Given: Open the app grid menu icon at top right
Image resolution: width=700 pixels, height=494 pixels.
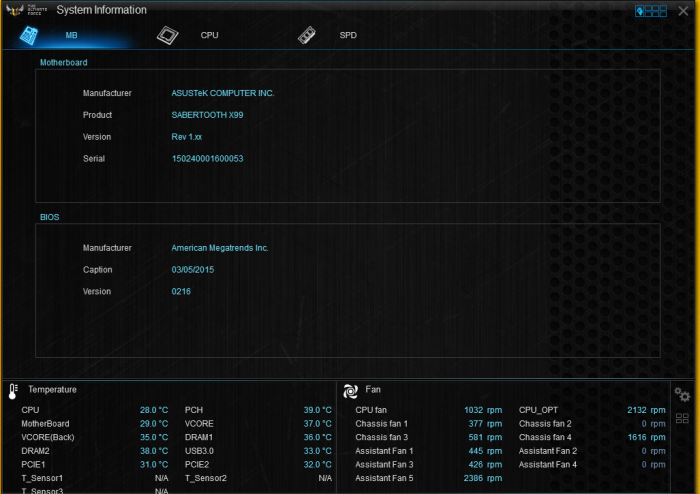Looking at the screenshot, I should (650, 11).
